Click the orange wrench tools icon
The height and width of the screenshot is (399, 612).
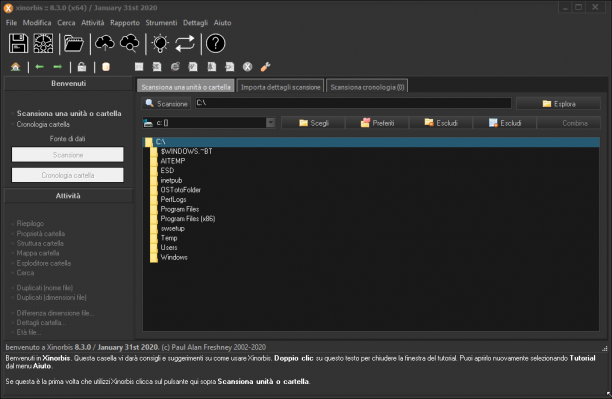point(265,67)
